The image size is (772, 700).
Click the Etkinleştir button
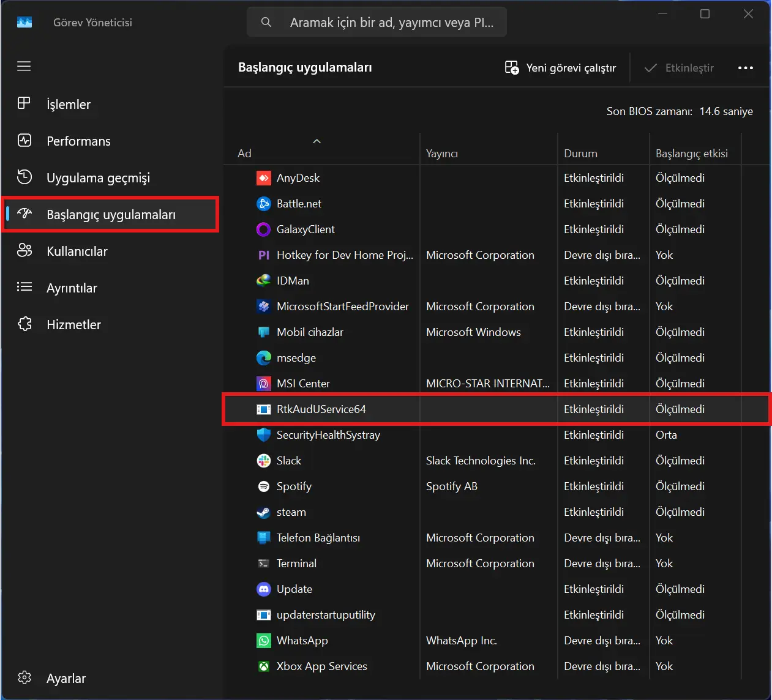tap(679, 67)
